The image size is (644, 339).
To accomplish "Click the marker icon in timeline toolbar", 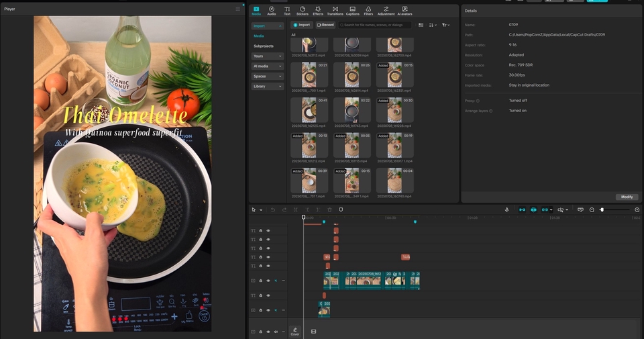I will (341, 210).
